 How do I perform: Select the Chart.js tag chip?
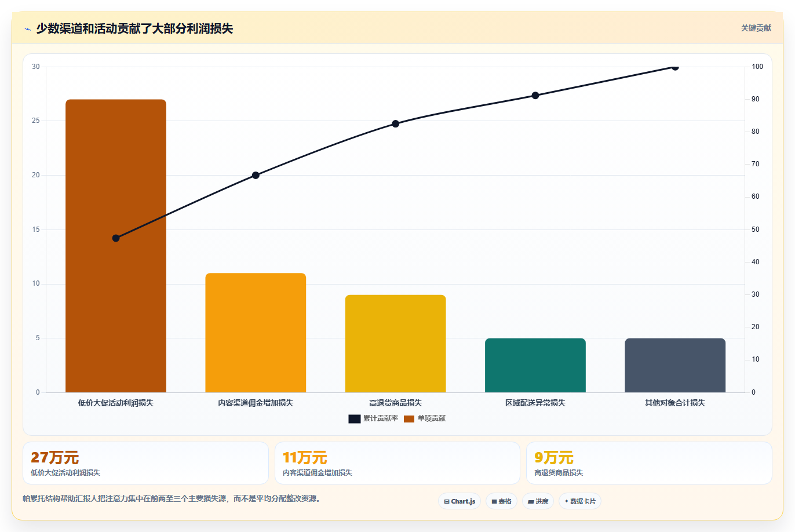click(x=460, y=501)
